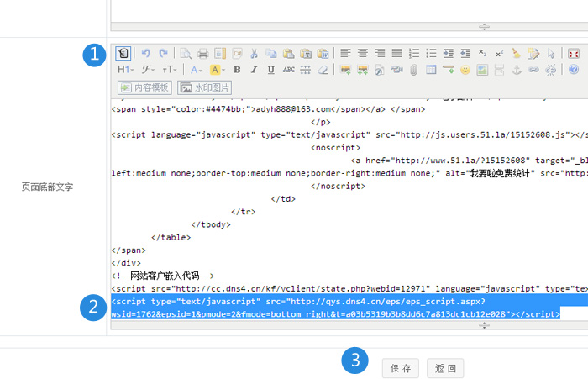Open the preview icon
588x379 pixels.
tap(186, 53)
